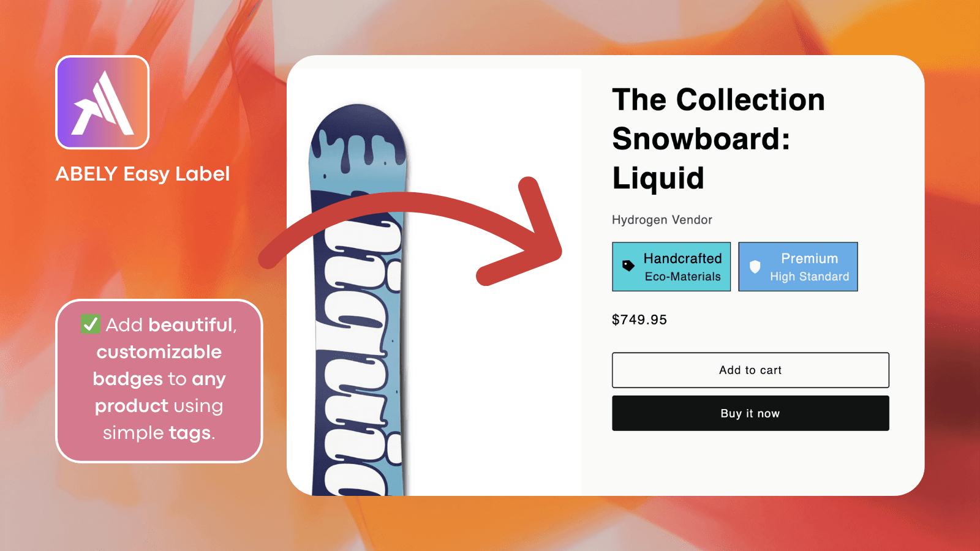Open the Hydrogen Vendor details

(x=662, y=219)
